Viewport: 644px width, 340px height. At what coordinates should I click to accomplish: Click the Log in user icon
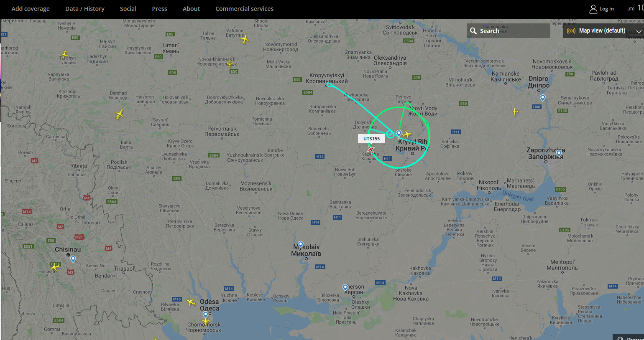point(593,9)
